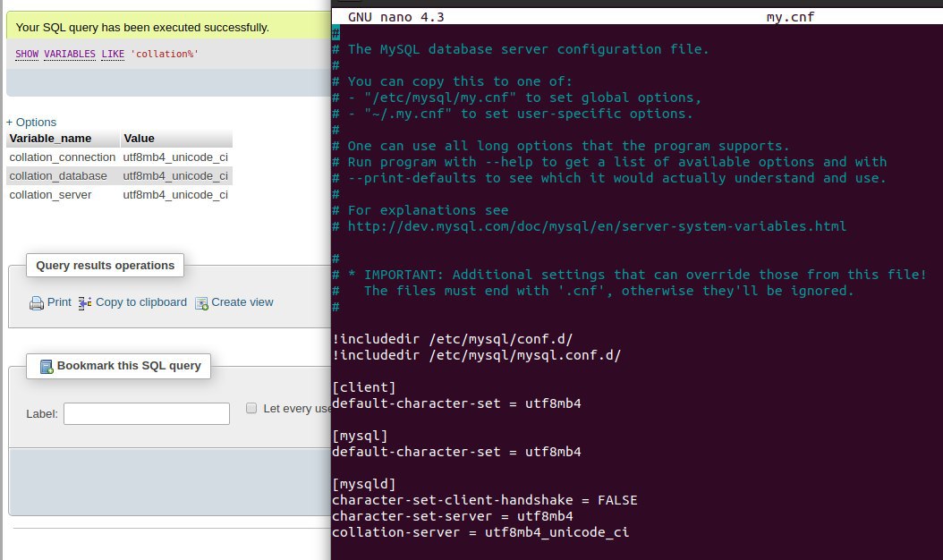Click the VARIABLES keyword in the SQL query
943x560 pixels.
(70, 54)
